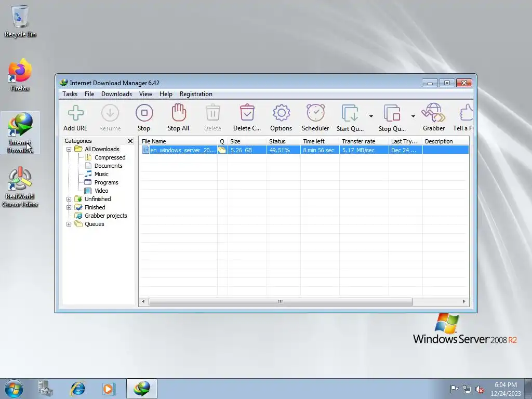Click the Q column header
The height and width of the screenshot is (399, 532).
[x=222, y=141]
